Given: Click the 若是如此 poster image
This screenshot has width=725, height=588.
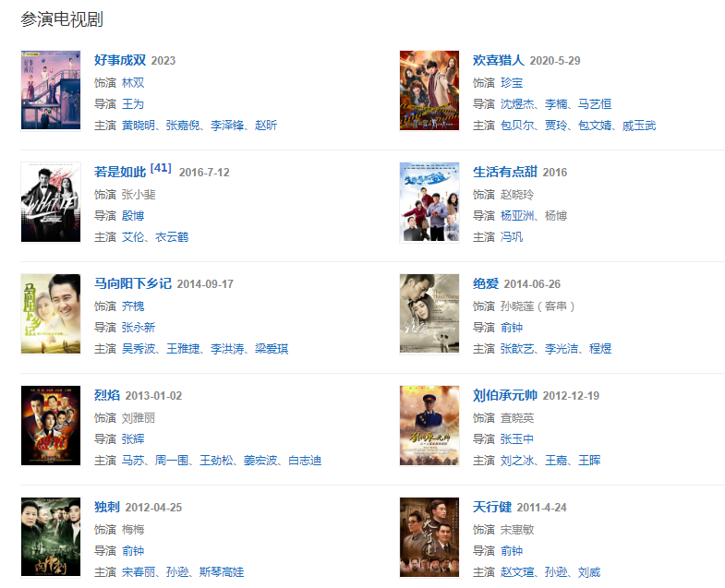Looking at the screenshot, I should click(x=51, y=202).
